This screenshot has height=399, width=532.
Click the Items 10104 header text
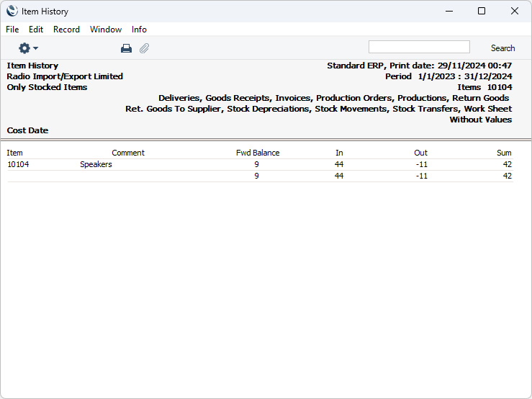pyautogui.click(x=484, y=87)
